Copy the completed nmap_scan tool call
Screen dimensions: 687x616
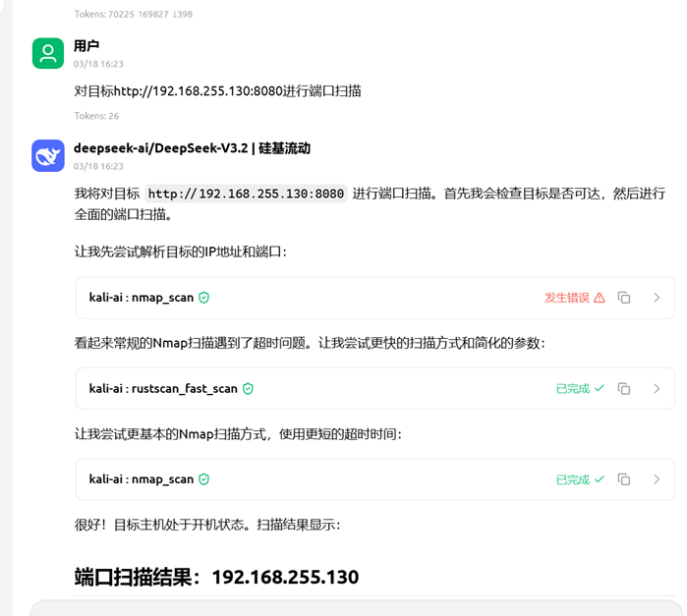click(624, 479)
